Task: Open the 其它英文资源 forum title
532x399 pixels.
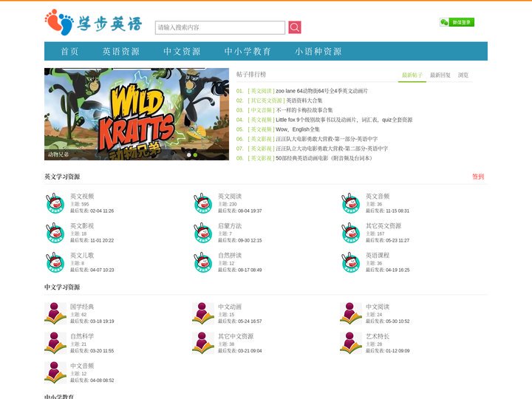Action: pos(383,225)
